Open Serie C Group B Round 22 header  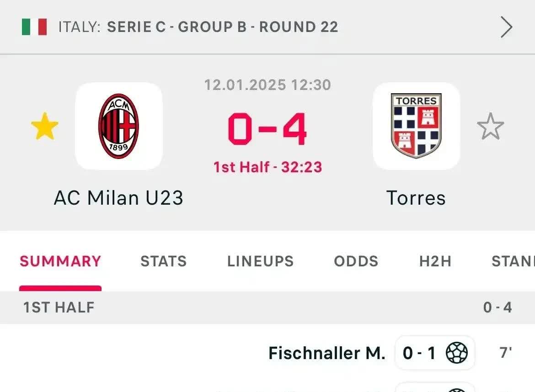tap(223, 27)
